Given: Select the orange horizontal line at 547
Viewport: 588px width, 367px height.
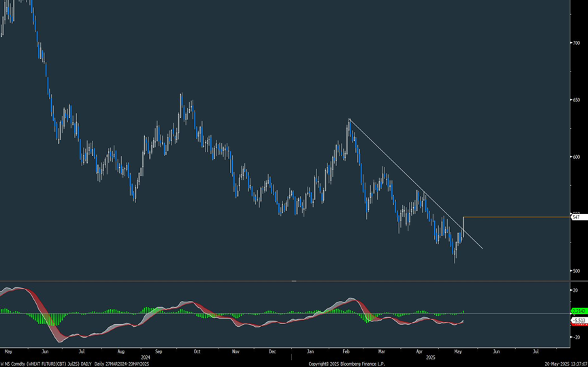Looking at the screenshot, I should [x=517, y=217].
